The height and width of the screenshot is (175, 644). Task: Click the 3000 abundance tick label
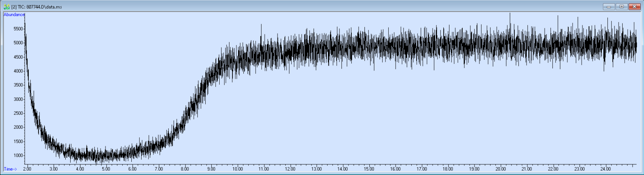pos(18,99)
